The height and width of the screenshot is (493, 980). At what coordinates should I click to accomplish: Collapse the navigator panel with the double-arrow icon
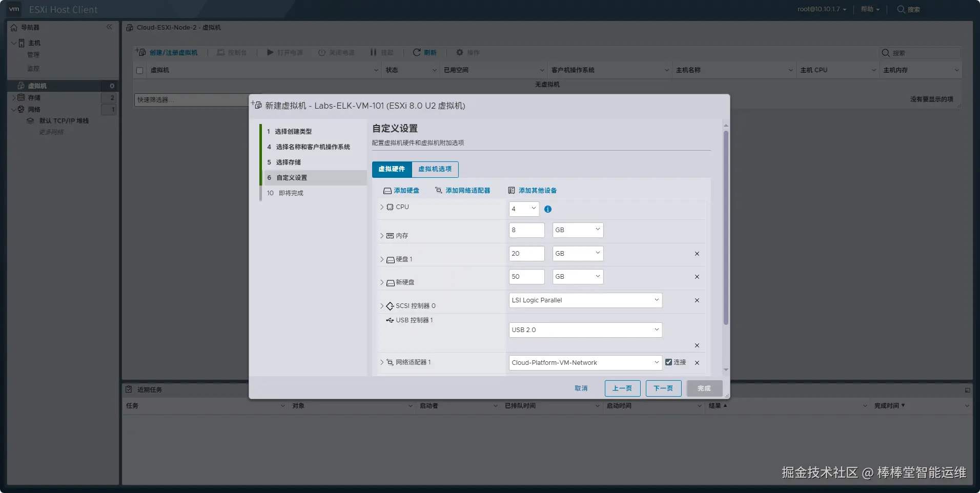(109, 27)
